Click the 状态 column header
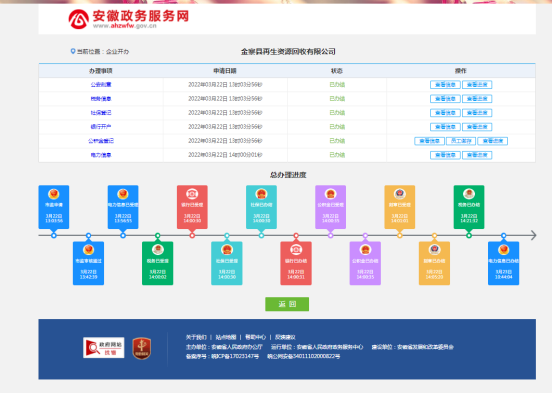553x393 pixels. coord(337,71)
